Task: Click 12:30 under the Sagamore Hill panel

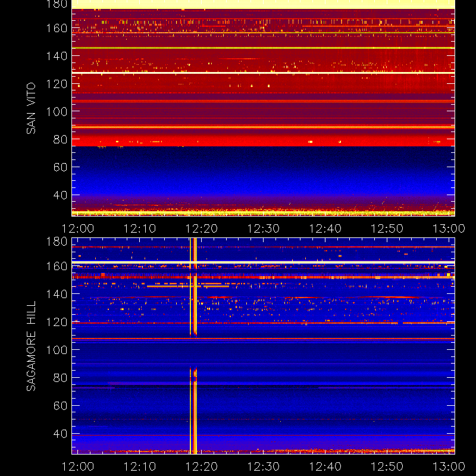Action: pyautogui.click(x=263, y=466)
